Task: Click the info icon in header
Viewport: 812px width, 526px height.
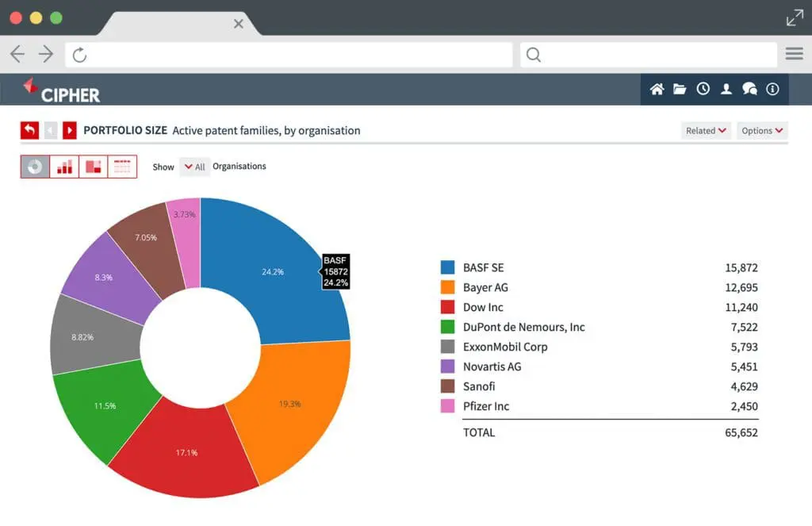Action: (772, 89)
